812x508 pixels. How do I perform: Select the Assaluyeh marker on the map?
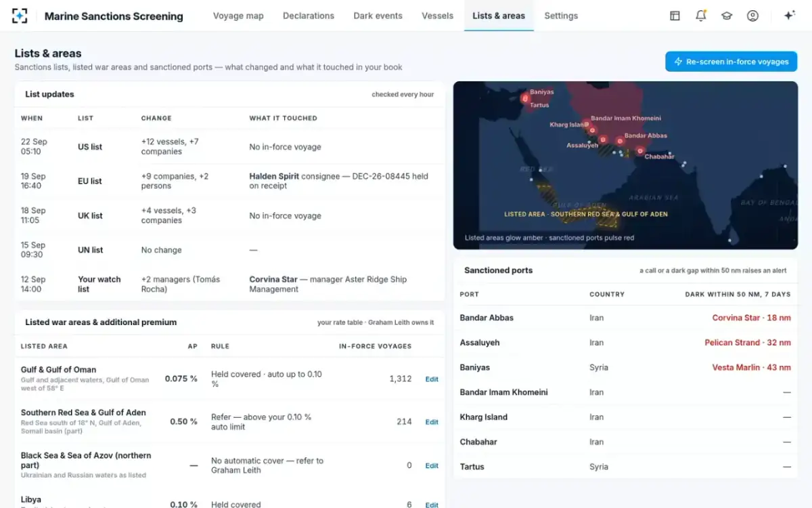(x=604, y=139)
